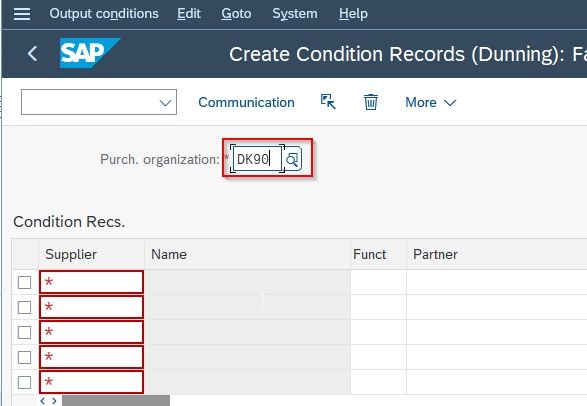Expand the More toolbar menu
587x406 pixels.
pos(431,102)
